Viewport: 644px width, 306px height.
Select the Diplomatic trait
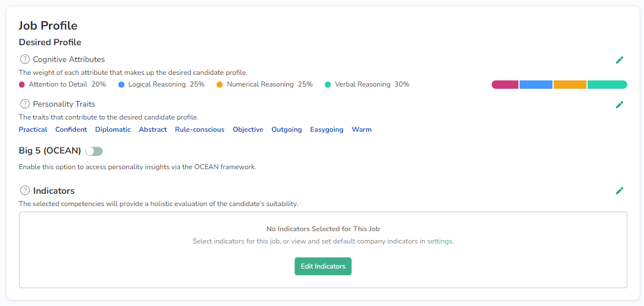pyautogui.click(x=113, y=130)
